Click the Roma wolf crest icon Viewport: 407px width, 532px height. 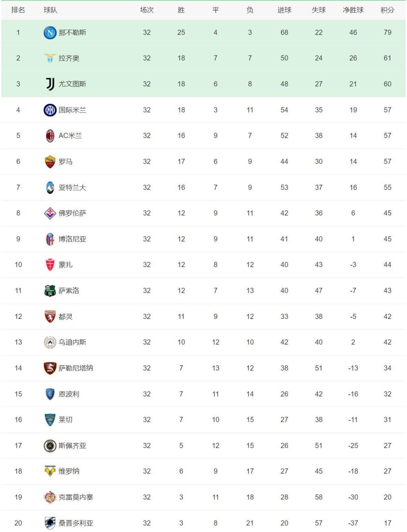click(50, 162)
